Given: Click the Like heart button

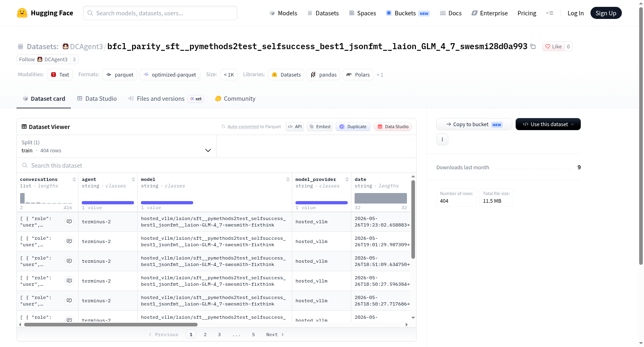Looking at the screenshot, I should [x=553, y=46].
